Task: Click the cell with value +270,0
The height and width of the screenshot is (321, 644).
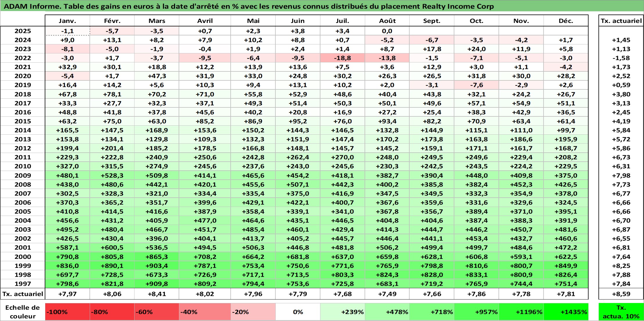Action: 342,157
